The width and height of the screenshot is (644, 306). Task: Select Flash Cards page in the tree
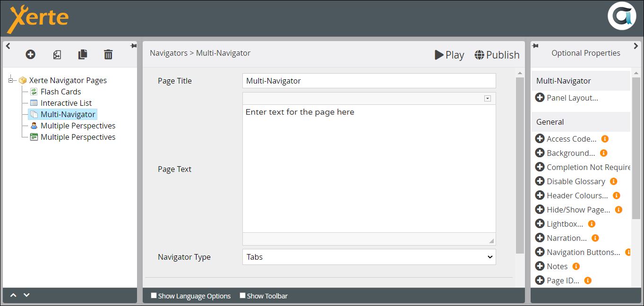click(60, 92)
